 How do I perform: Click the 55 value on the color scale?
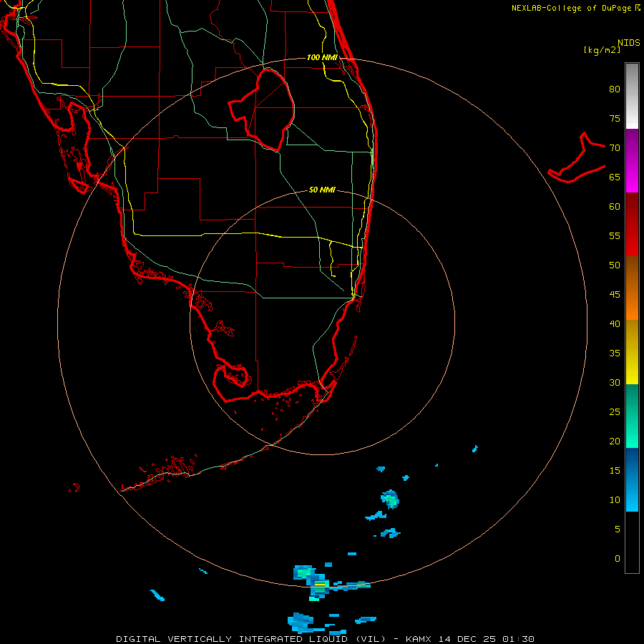click(615, 236)
